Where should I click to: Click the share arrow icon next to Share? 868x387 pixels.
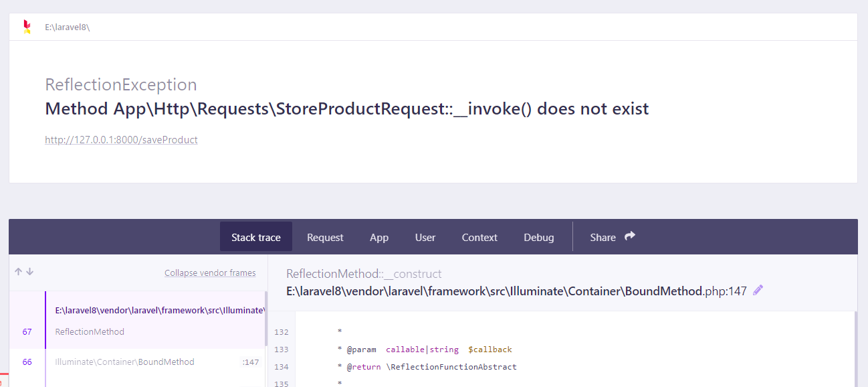point(629,236)
